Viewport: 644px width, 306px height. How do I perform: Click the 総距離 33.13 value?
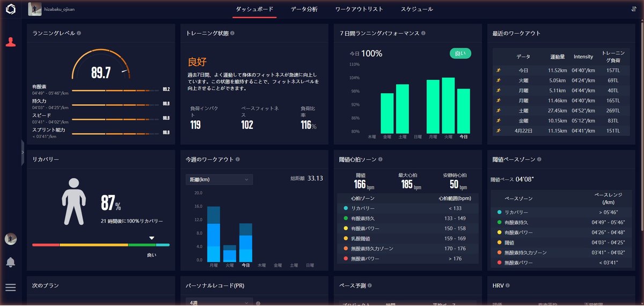(315, 178)
